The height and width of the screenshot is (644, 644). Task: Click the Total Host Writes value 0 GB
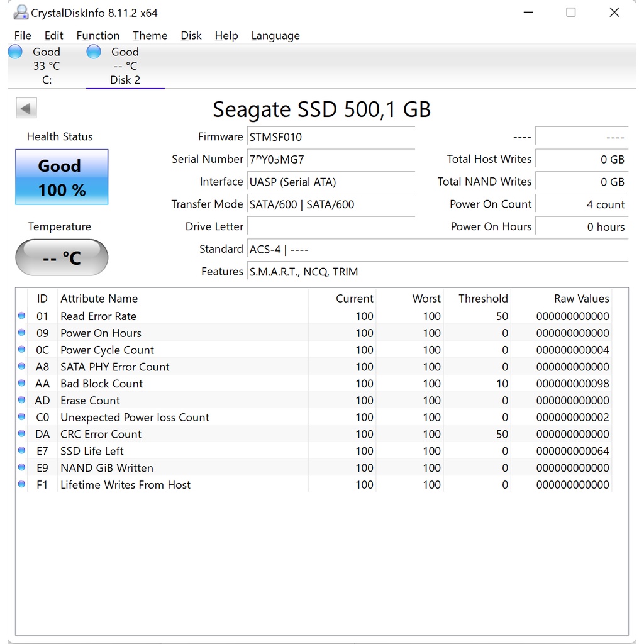[582, 159]
